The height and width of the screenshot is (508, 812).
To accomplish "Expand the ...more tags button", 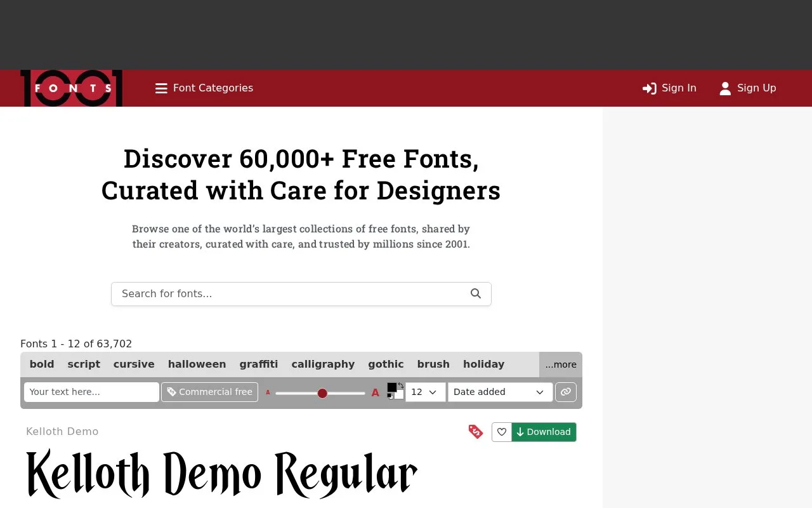I will [x=561, y=364].
